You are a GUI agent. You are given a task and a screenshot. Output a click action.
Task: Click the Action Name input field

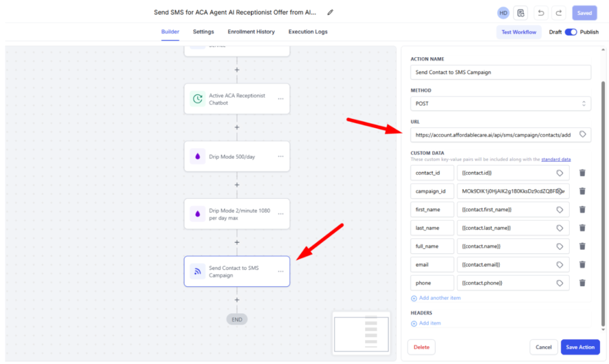pyautogui.click(x=500, y=72)
